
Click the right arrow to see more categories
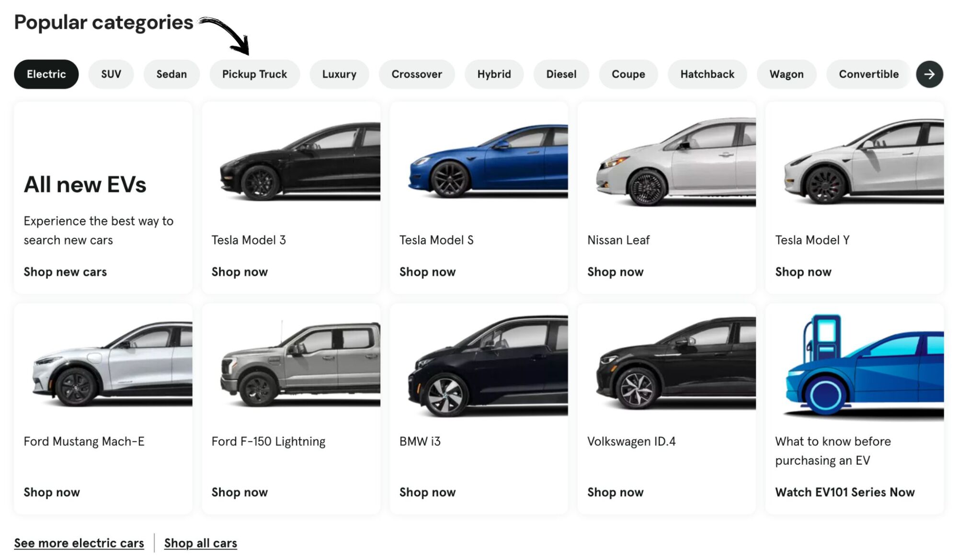pos(929,74)
